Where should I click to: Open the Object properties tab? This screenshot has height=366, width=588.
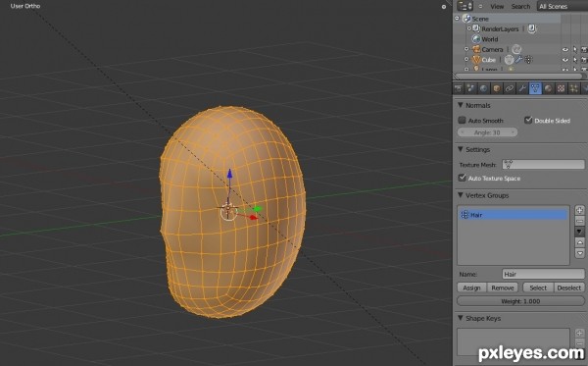pyautogui.click(x=497, y=88)
